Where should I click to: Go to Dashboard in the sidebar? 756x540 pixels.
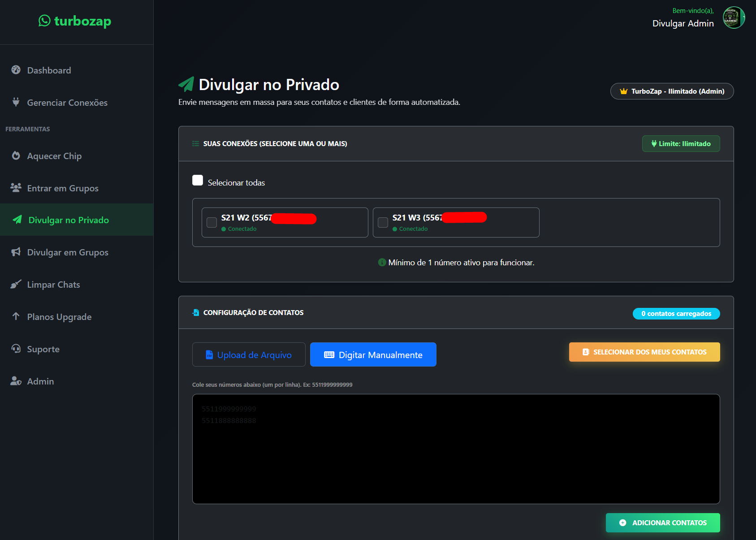click(77, 70)
